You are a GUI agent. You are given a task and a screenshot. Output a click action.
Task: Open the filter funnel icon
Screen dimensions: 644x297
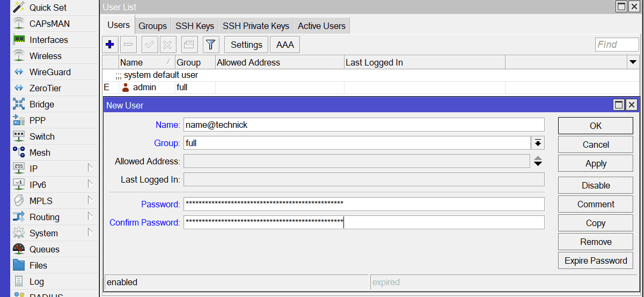[211, 45]
